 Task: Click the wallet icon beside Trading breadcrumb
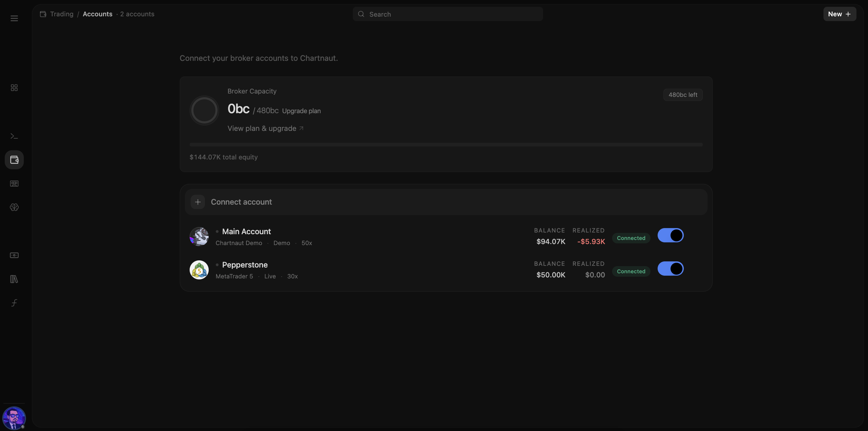(x=43, y=14)
